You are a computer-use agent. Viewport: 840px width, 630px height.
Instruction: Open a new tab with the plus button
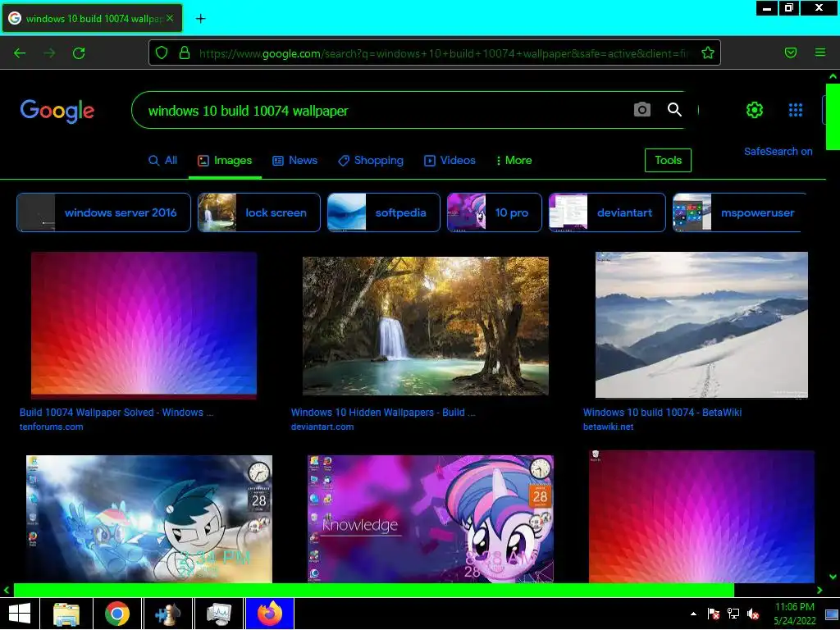(x=200, y=19)
